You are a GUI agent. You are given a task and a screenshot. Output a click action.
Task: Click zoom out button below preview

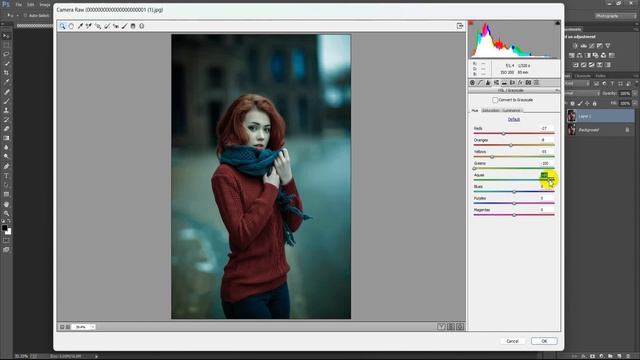pos(62,327)
